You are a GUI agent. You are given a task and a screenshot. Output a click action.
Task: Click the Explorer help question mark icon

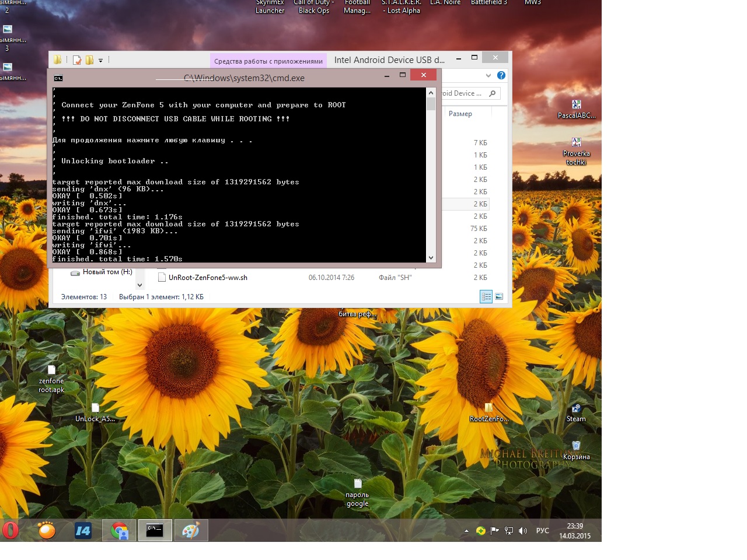501,75
